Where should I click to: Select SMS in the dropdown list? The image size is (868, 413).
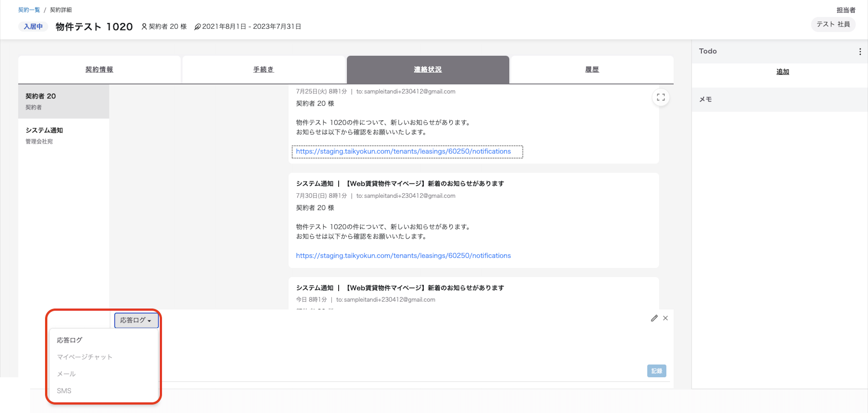[103, 391]
